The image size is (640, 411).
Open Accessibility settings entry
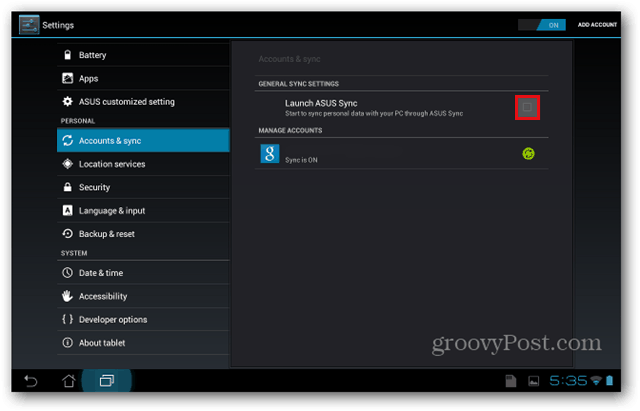click(x=143, y=296)
